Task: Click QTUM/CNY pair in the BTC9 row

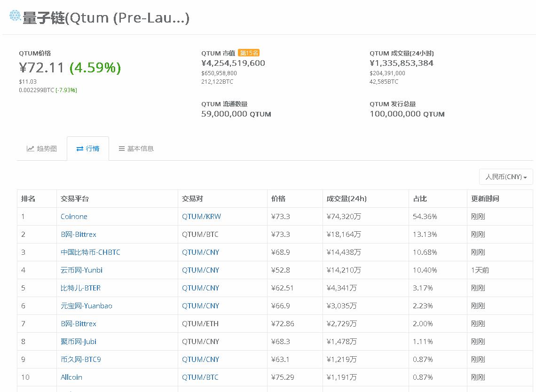Action: (200, 359)
